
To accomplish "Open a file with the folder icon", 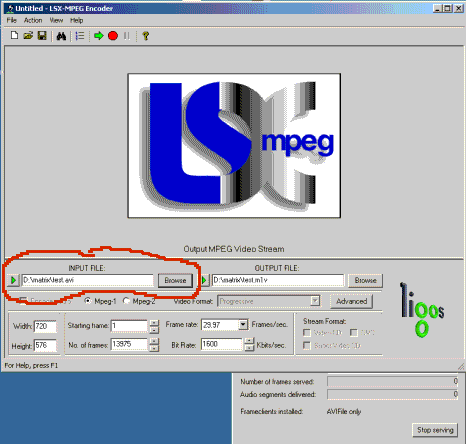I will [x=28, y=35].
